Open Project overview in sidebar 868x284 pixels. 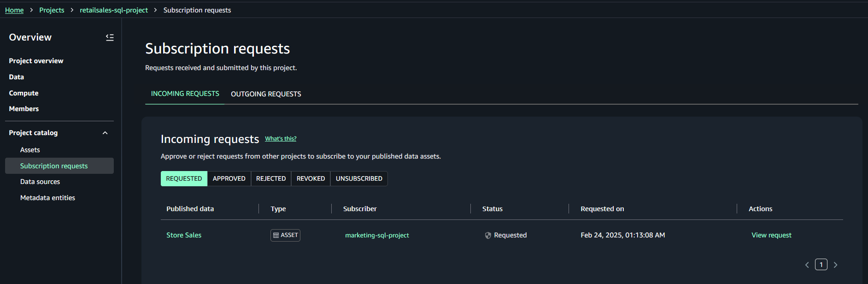[36, 61]
